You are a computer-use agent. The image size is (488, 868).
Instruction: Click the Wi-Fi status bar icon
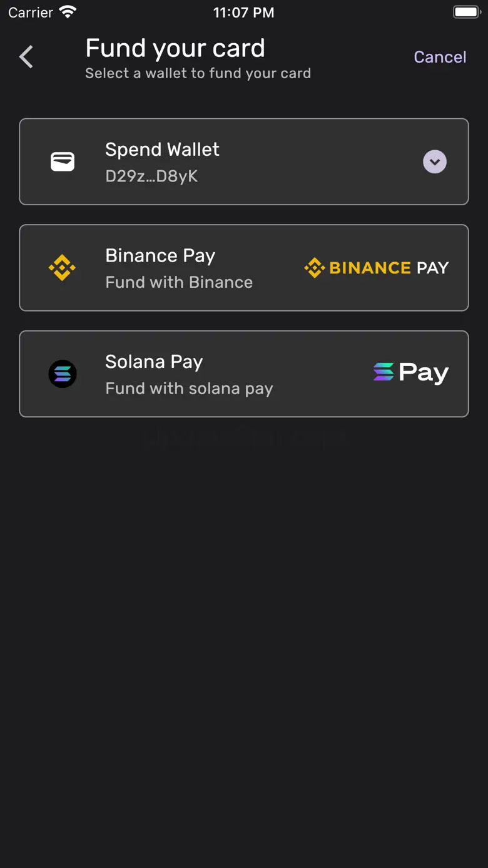tap(68, 12)
